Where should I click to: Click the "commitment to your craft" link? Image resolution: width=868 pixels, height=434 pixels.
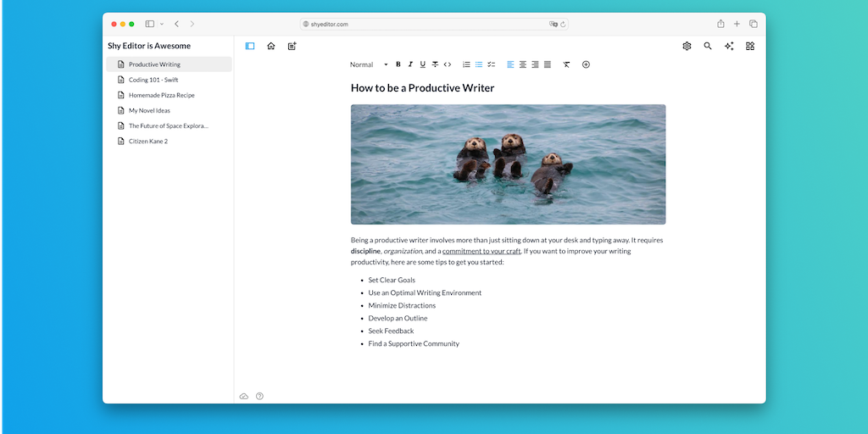tap(481, 251)
